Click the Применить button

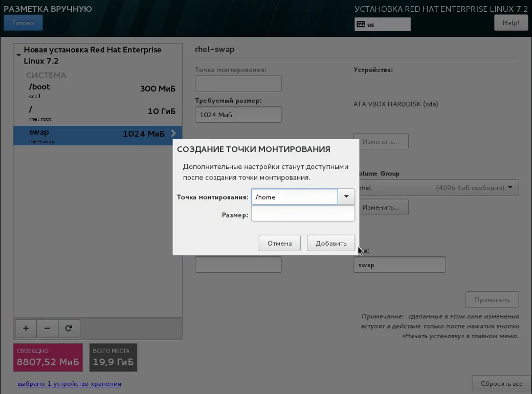[x=492, y=299]
